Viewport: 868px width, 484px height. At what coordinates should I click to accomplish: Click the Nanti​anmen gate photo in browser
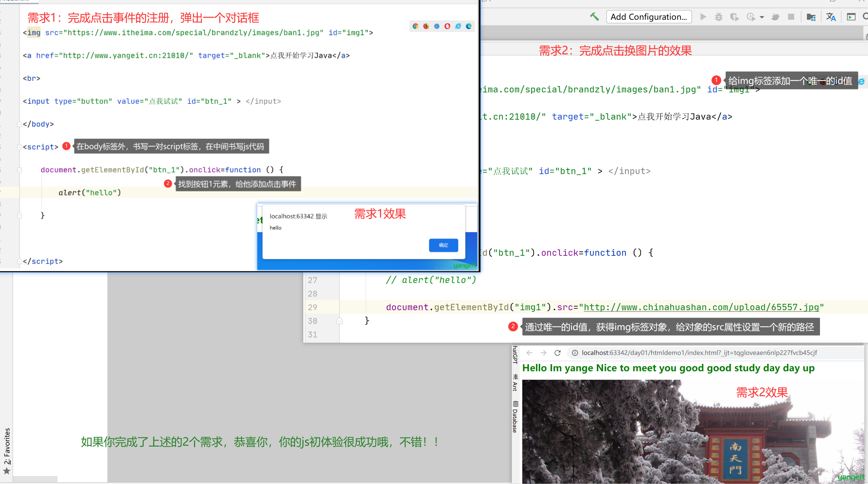(693, 432)
